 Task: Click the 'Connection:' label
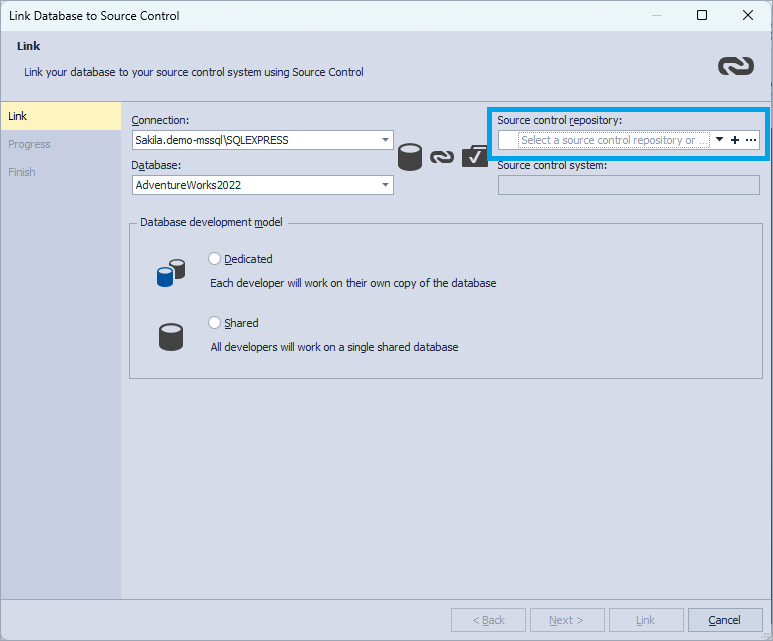pyautogui.click(x=160, y=120)
